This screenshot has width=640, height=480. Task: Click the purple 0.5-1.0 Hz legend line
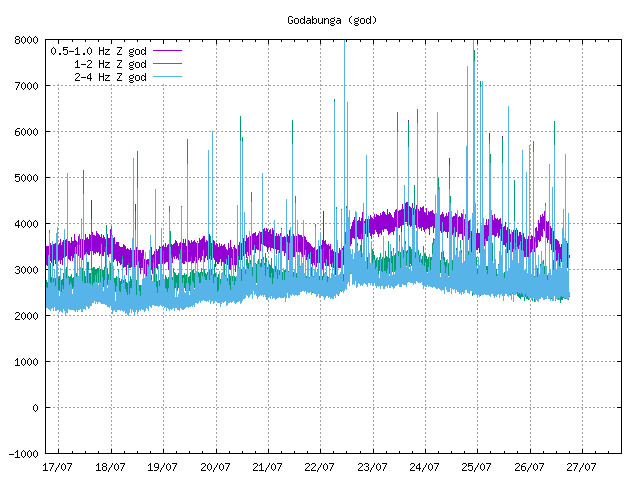click(167, 51)
